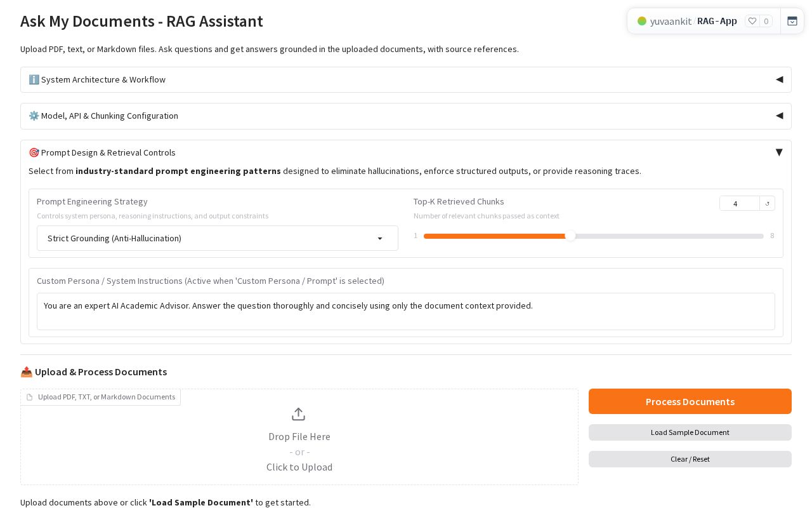Click the Process Documents button
Screen dimensions: 812x508
(x=690, y=401)
